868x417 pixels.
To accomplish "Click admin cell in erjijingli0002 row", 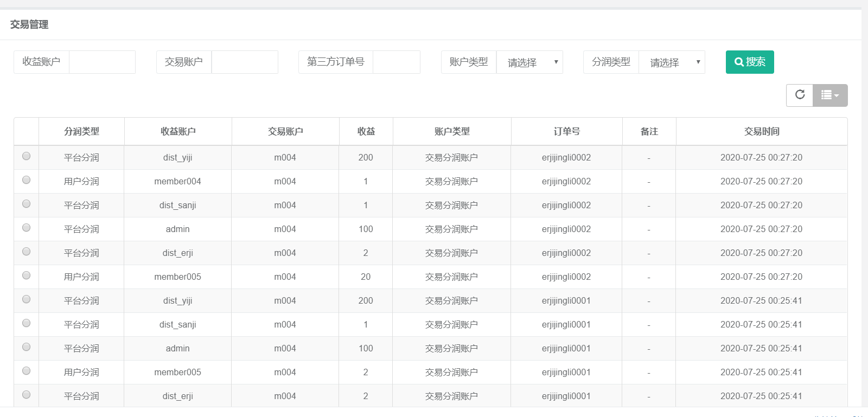I will coord(177,229).
